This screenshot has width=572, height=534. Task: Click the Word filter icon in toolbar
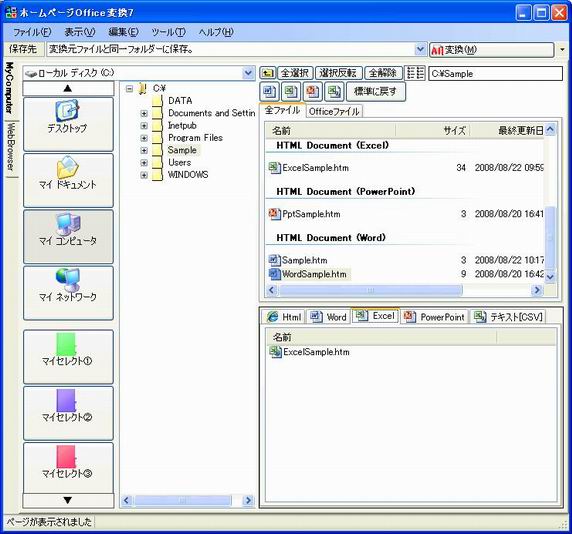pos(270,91)
